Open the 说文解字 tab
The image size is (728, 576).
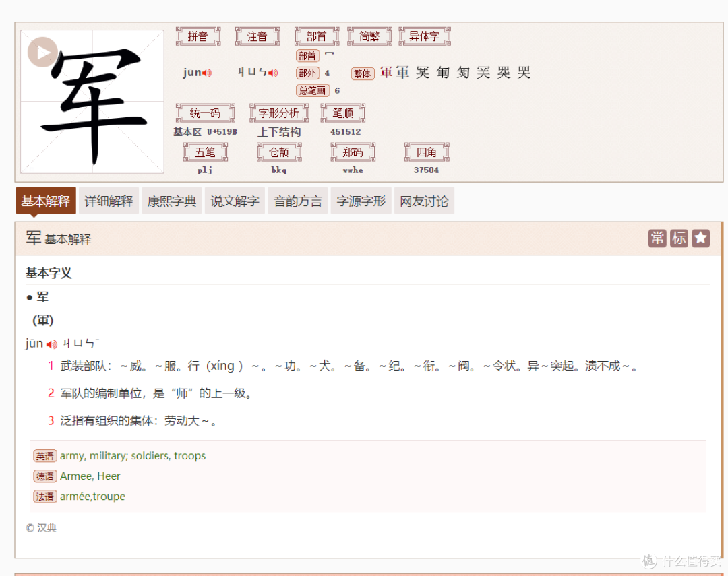pyautogui.click(x=235, y=201)
